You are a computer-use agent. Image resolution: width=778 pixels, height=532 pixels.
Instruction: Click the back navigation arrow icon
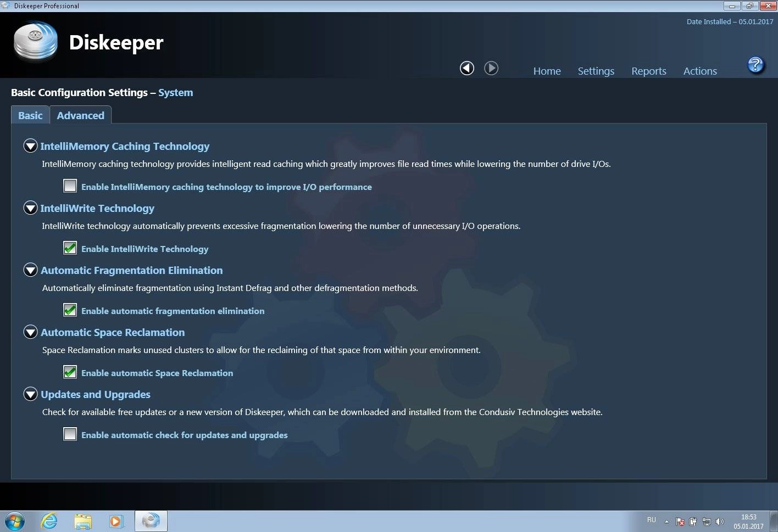tap(467, 68)
